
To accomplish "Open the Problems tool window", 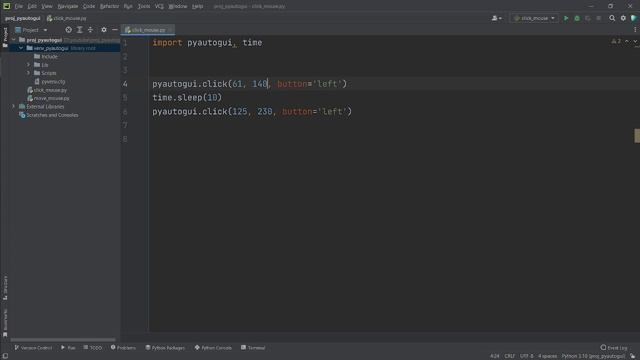I will pyautogui.click(x=123, y=348).
